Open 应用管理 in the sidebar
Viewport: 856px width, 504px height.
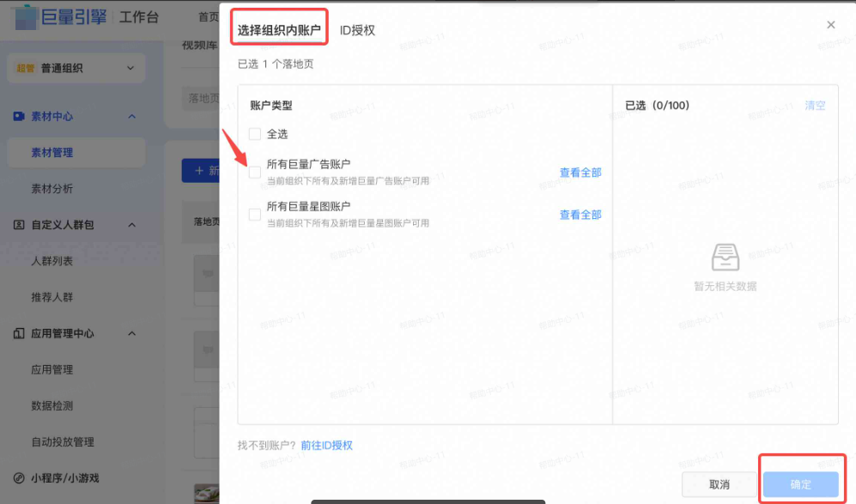coord(52,370)
